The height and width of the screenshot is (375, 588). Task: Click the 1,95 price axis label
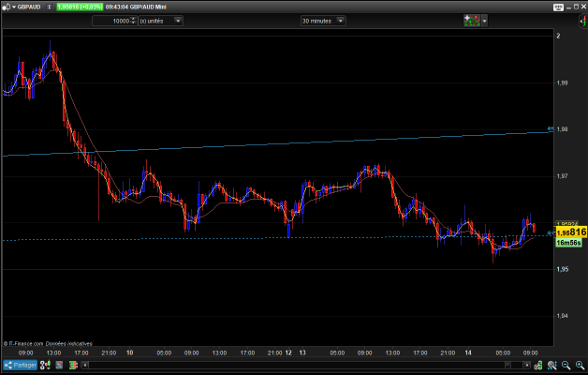pyautogui.click(x=562, y=269)
